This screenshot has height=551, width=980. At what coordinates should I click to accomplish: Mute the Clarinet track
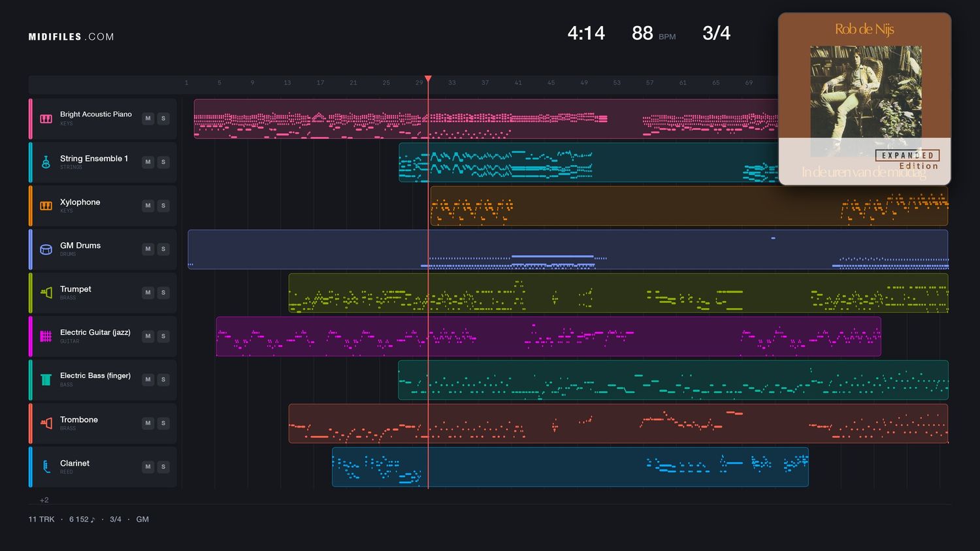148,467
